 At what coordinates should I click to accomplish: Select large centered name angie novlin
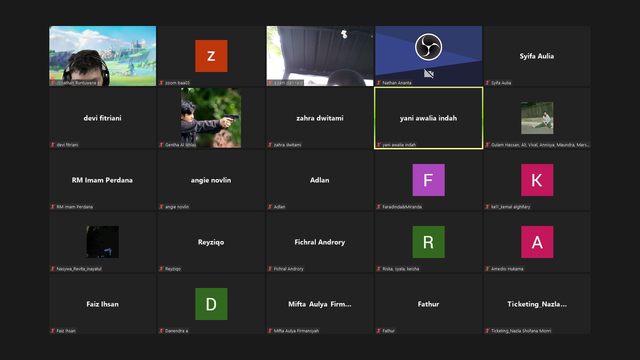pyautogui.click(x=211, y=180)
